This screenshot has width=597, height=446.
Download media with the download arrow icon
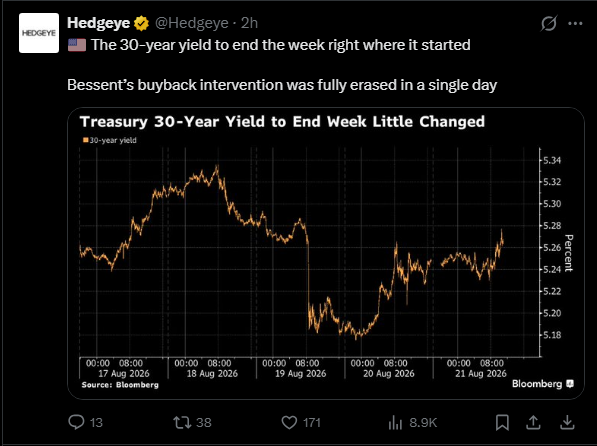567,422
